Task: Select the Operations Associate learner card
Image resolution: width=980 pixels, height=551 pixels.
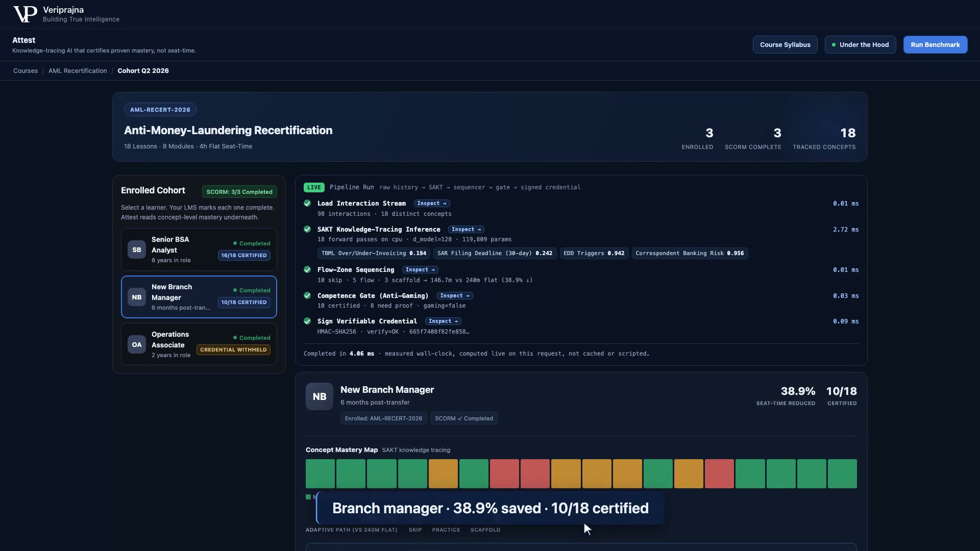Action: click(199, 344)
